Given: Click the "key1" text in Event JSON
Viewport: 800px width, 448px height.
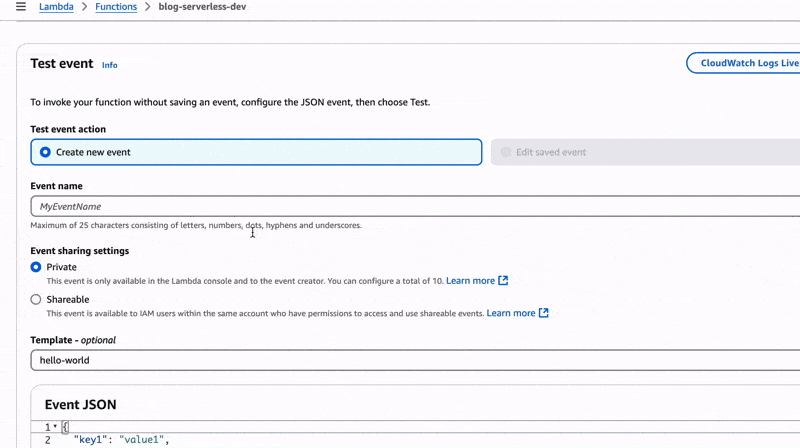Looking at the screenshot, I should point(90,439).
